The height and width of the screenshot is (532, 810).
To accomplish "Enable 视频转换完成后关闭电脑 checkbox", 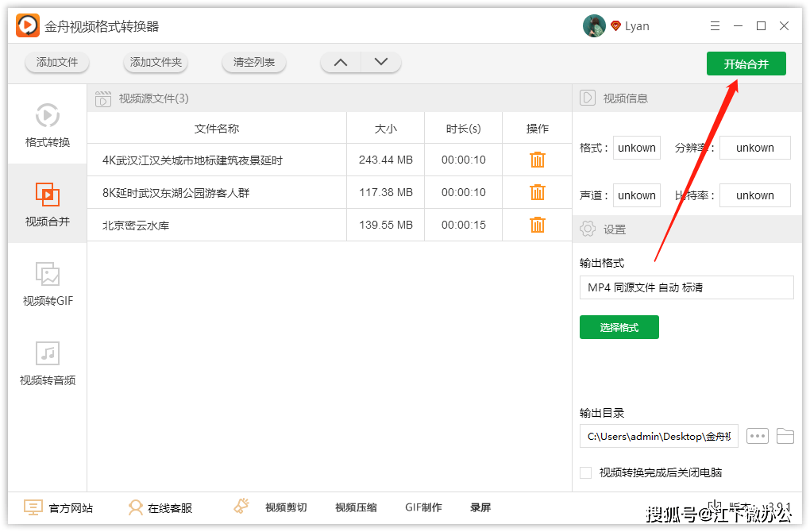I will (586, 472).
